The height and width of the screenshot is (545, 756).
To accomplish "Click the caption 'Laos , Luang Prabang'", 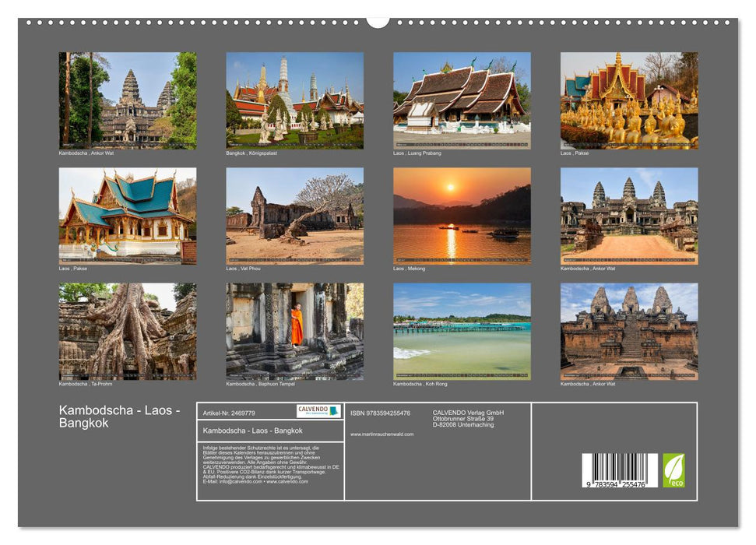I will pos(417,153).
